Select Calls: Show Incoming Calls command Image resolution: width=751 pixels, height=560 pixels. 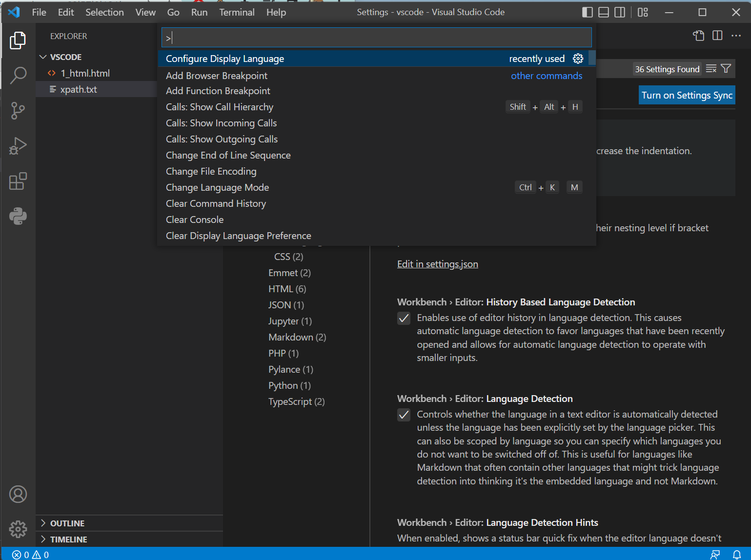point(373,123)
